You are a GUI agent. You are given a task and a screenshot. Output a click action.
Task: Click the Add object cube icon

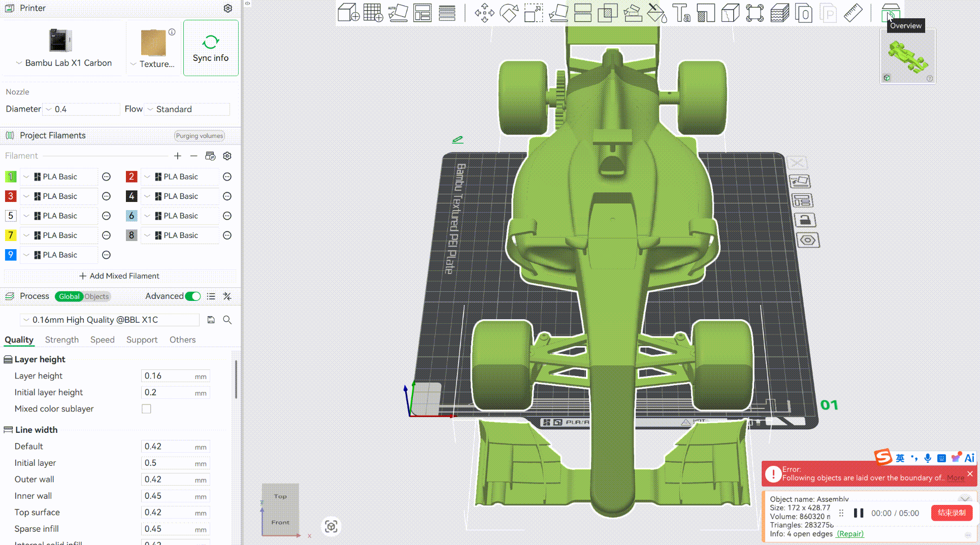(349, 13)
